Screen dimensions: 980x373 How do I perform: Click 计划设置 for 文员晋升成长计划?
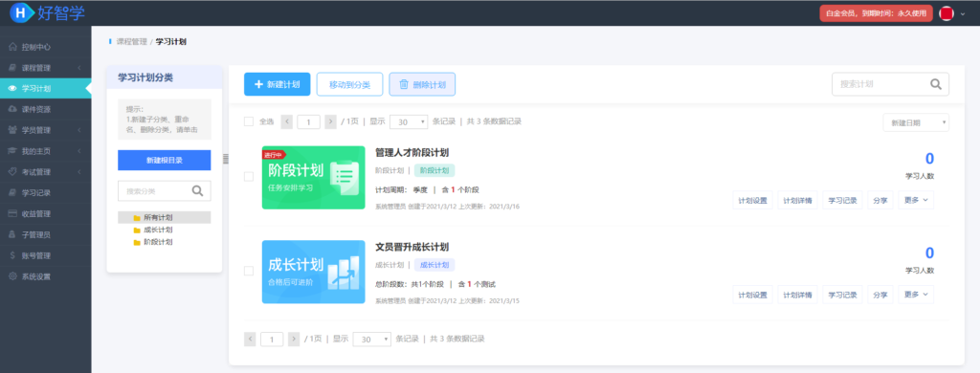[752, 295]
